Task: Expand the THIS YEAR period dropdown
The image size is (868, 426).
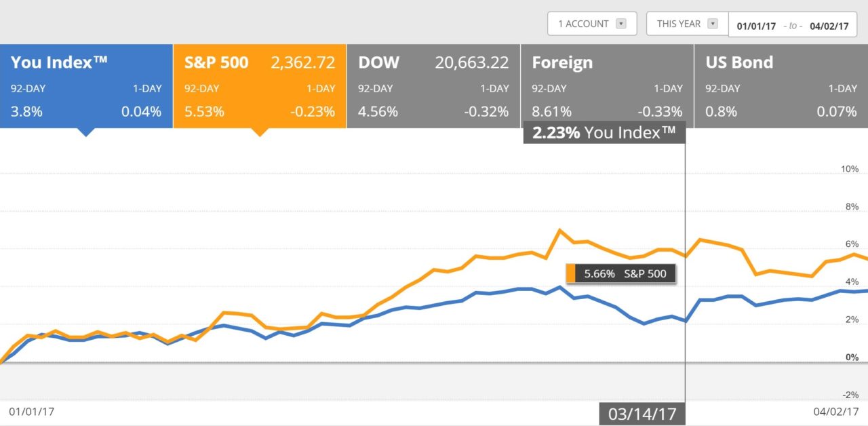Action: click(x=686, y=24)
